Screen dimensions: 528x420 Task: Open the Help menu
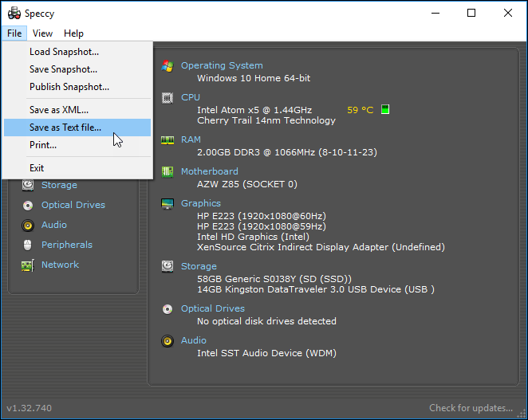pos(73,33)
